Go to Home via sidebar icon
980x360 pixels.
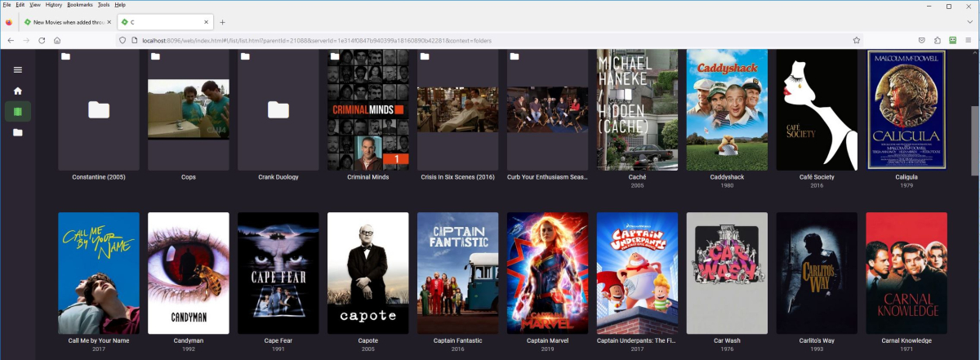point(17,91)
